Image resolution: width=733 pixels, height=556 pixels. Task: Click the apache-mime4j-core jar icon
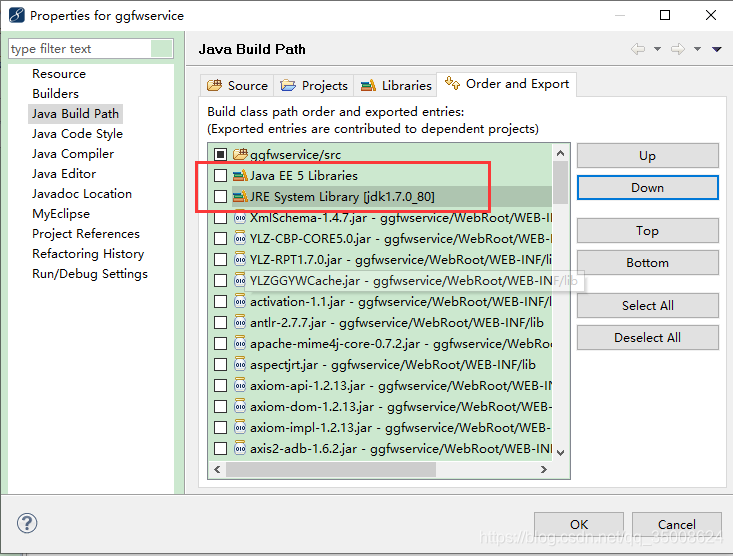click(240, 344)
